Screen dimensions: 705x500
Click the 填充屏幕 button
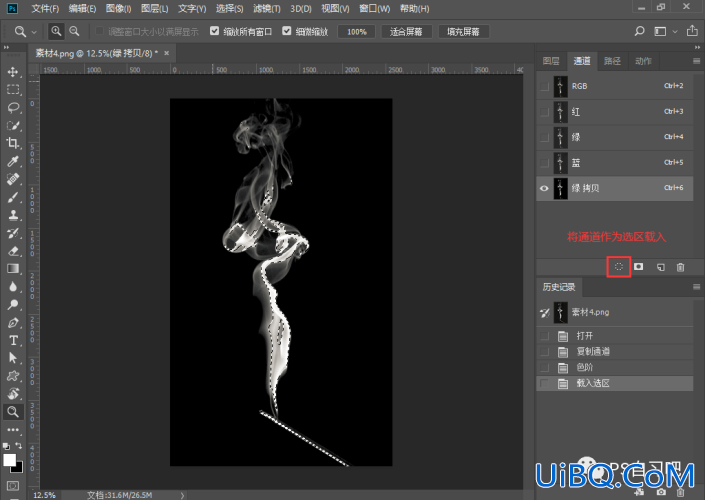(x=463, y=31)
